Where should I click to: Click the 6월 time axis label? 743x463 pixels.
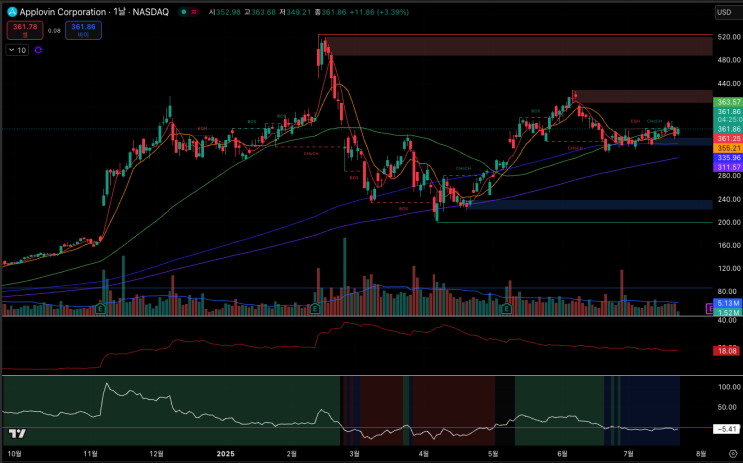(562, 454)
